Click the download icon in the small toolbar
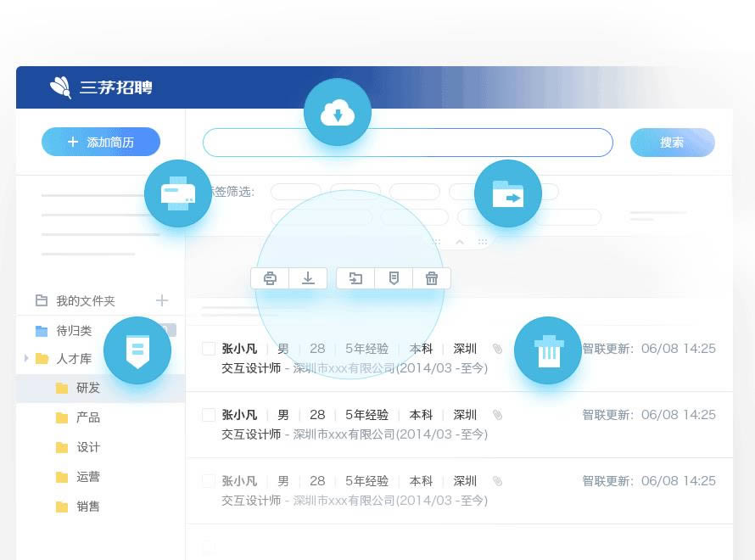Image resolution: width=755 pixels, height=560 pixels. (x=308, y=278)
